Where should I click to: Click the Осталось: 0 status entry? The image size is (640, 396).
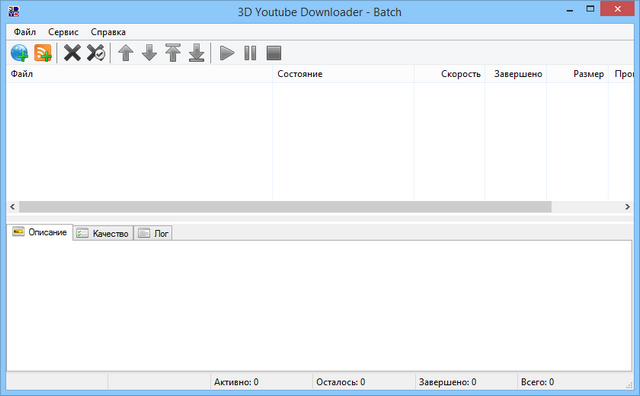[x=340, y=382]
